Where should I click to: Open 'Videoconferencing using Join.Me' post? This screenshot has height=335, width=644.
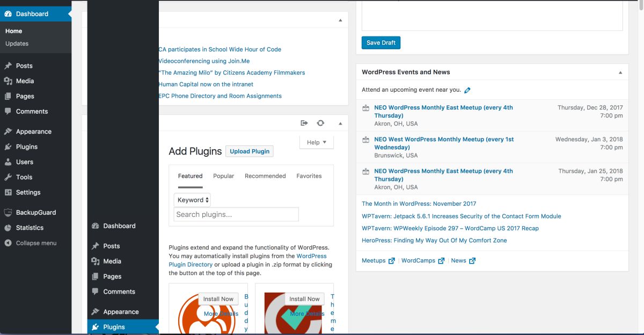204,61
